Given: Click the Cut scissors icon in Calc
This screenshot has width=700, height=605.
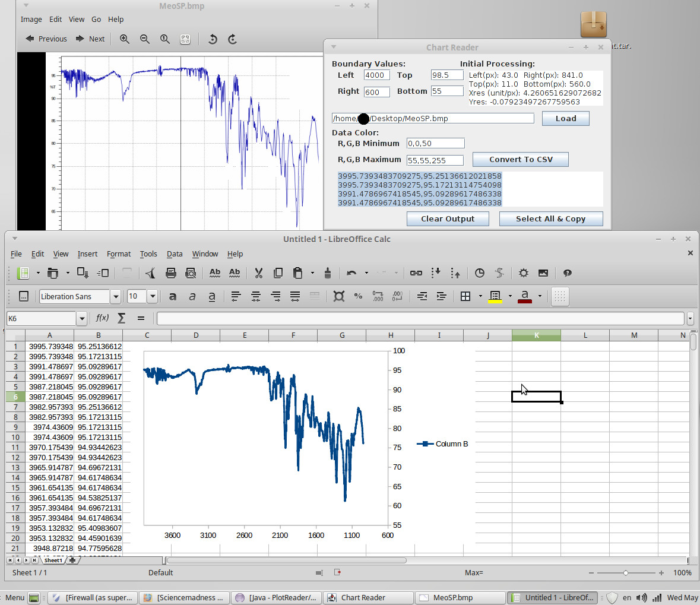Looking at the screenshot, I should point(258,273).
